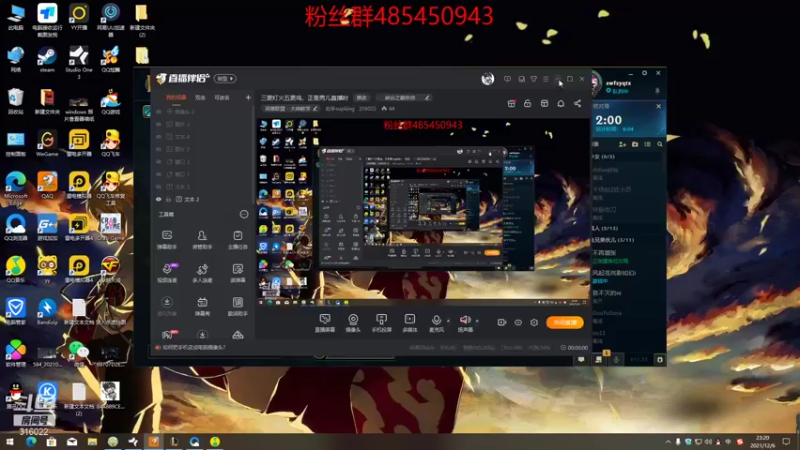The height and width of the screenshot is (450, 800).
Task: Toggle microphone icon at side window bottom
Action: pos(616,360)
